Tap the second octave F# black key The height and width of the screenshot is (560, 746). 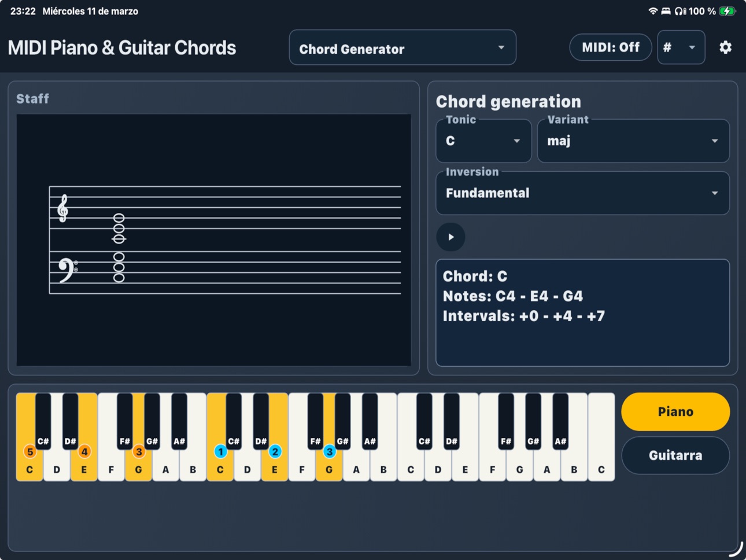[316, 421]
